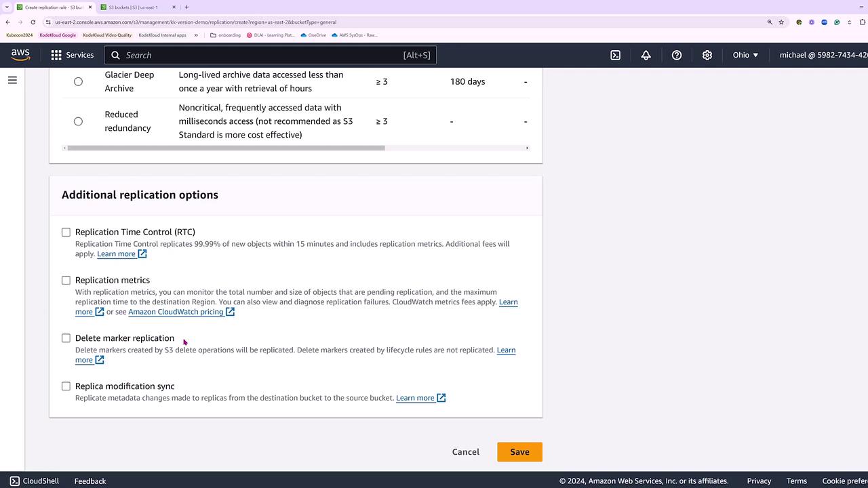
Task: Open the OneDrive bookmark
Action: (313, 35)
